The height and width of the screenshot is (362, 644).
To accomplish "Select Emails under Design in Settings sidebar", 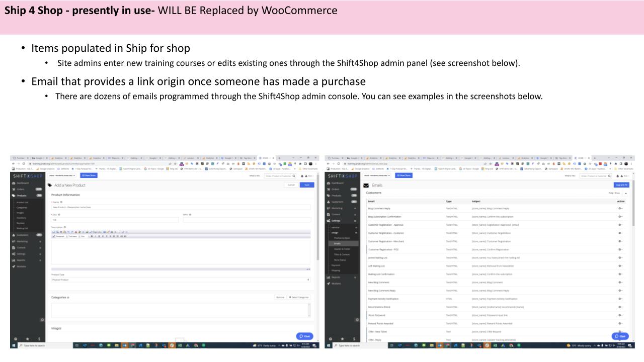I will pos(338,243).
